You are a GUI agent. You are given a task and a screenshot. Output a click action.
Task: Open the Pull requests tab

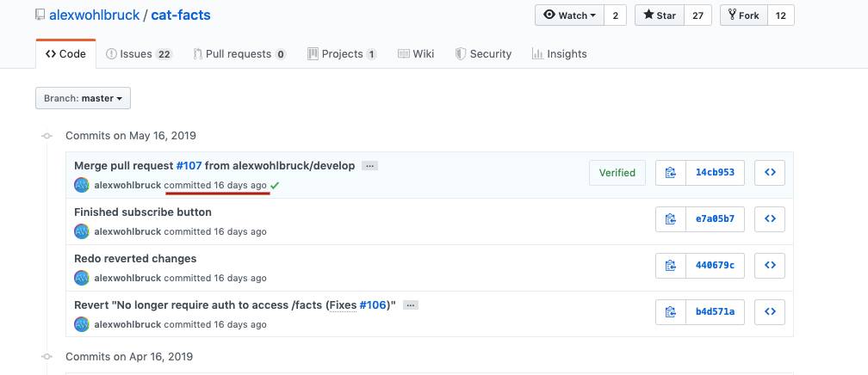coord(239,53)
